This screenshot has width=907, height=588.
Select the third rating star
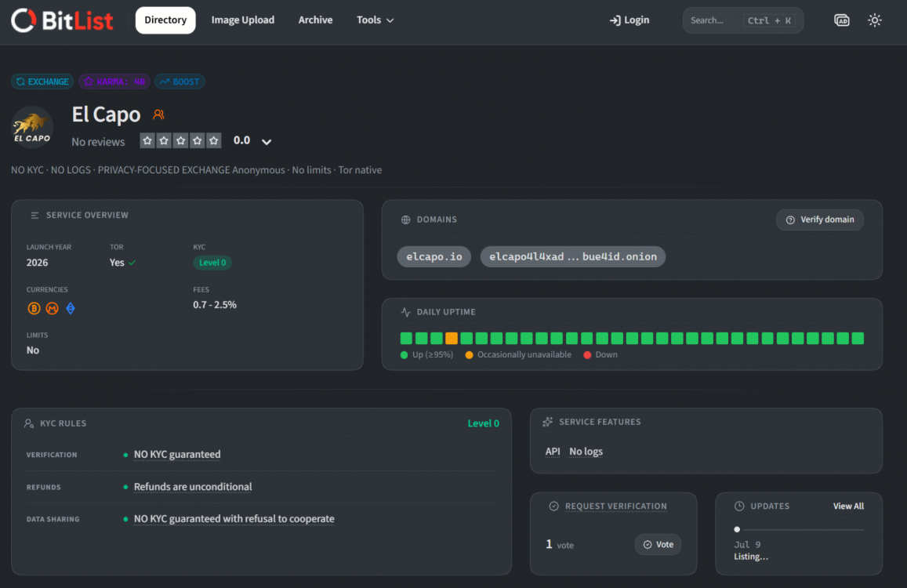point(180,140)
